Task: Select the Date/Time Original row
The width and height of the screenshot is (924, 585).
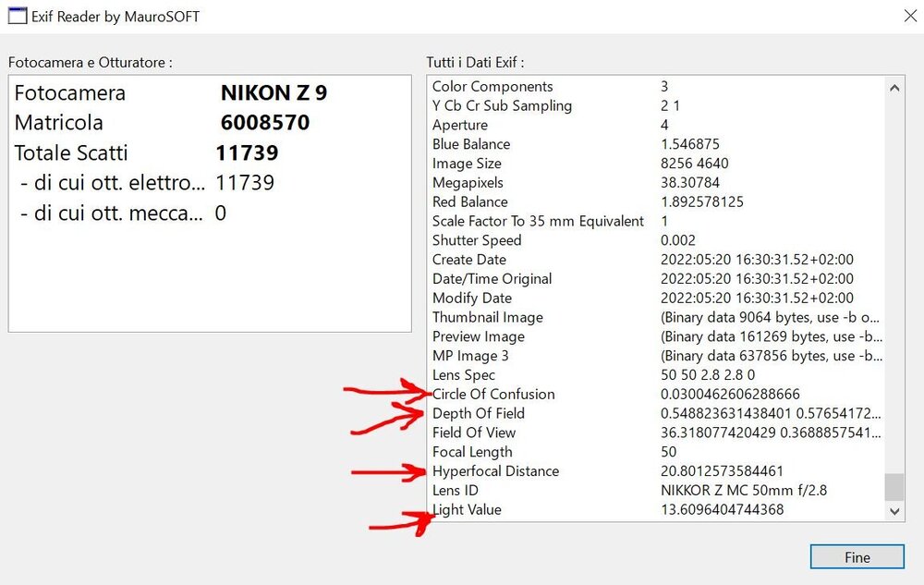Action: pyautogui.click(x=656, y=279)
